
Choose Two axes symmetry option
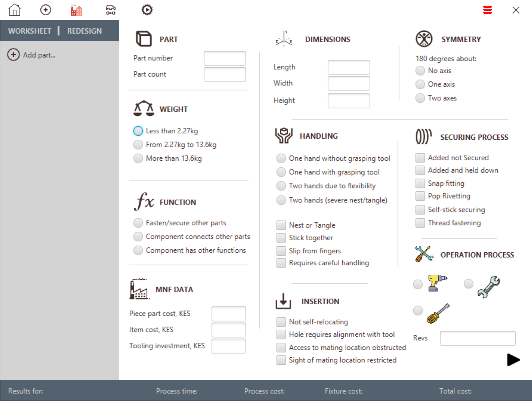(x=420, y=98)
